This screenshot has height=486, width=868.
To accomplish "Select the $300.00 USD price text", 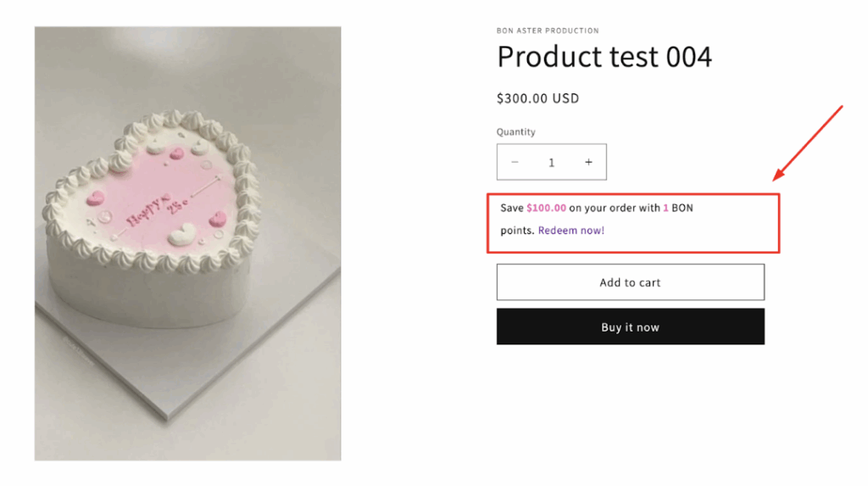I will 537,98.
